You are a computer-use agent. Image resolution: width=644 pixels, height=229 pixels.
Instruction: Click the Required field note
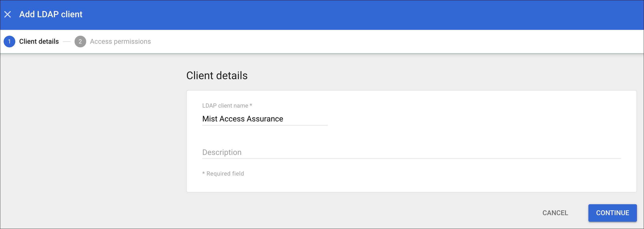point(223,173)
